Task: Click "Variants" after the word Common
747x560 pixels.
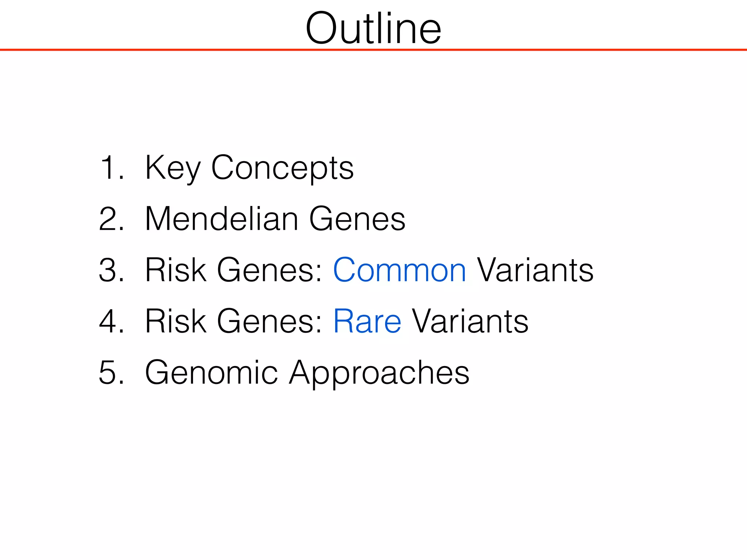Action: (x=535, y=270)
